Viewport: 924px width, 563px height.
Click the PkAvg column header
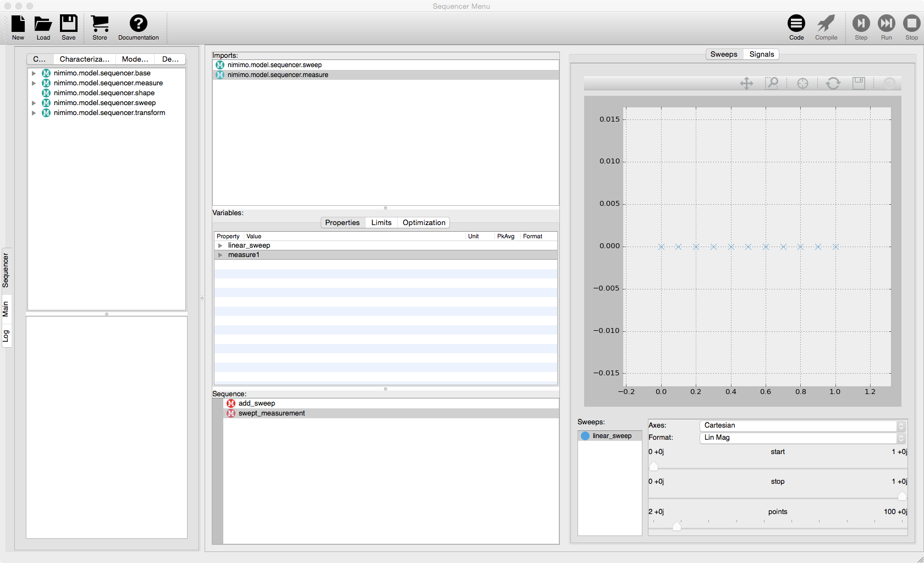[506, 236]
